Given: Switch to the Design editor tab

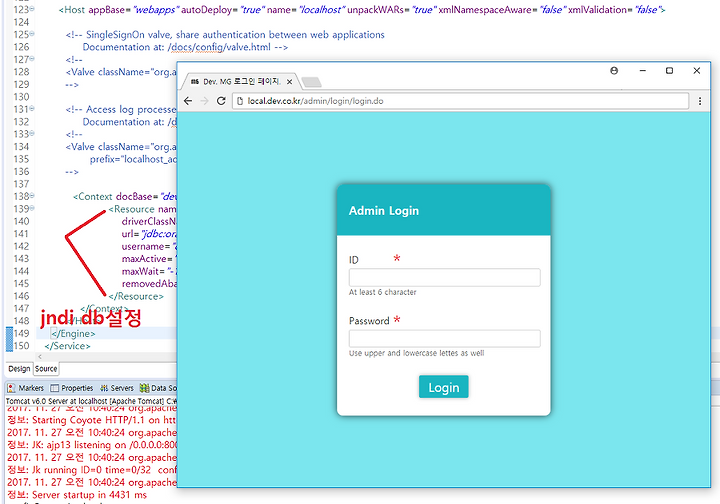Looking at the screenshot, I should click(x=19, y=369).
